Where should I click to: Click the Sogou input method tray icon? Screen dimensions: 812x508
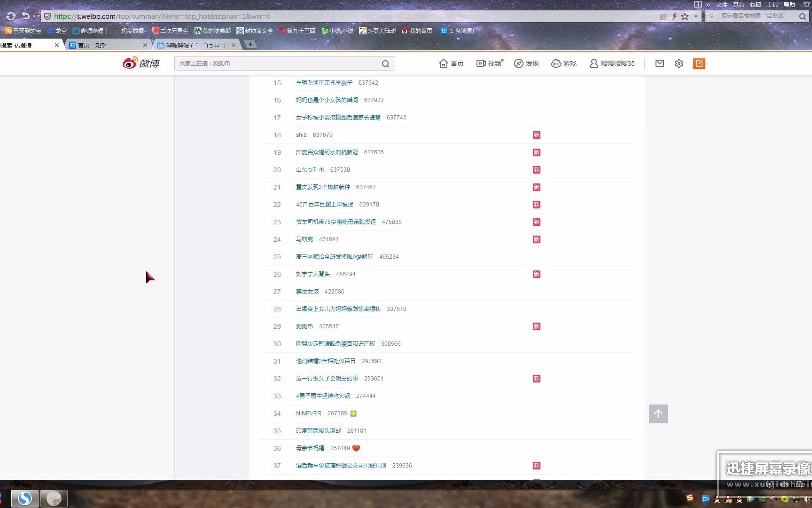tap(690, 498)
